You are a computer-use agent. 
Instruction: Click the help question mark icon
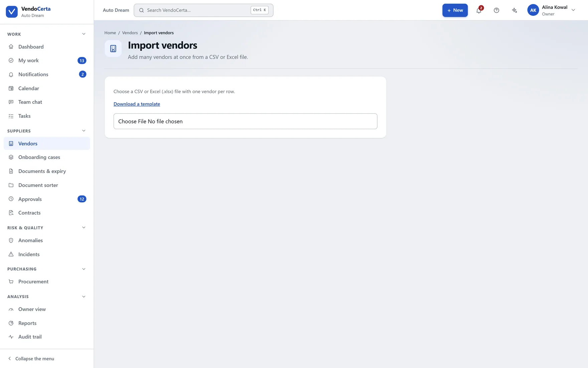pyautogui.click(x=496, y=10)
